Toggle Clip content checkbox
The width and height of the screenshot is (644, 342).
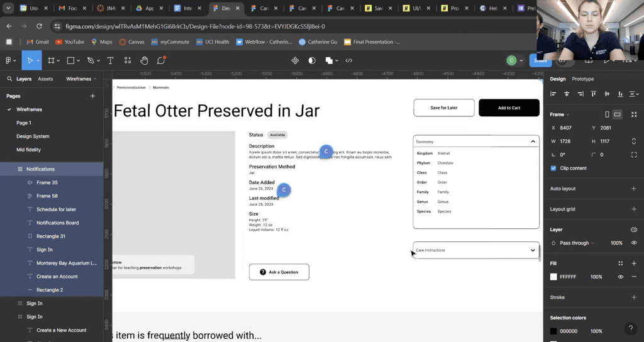[553, 168]
